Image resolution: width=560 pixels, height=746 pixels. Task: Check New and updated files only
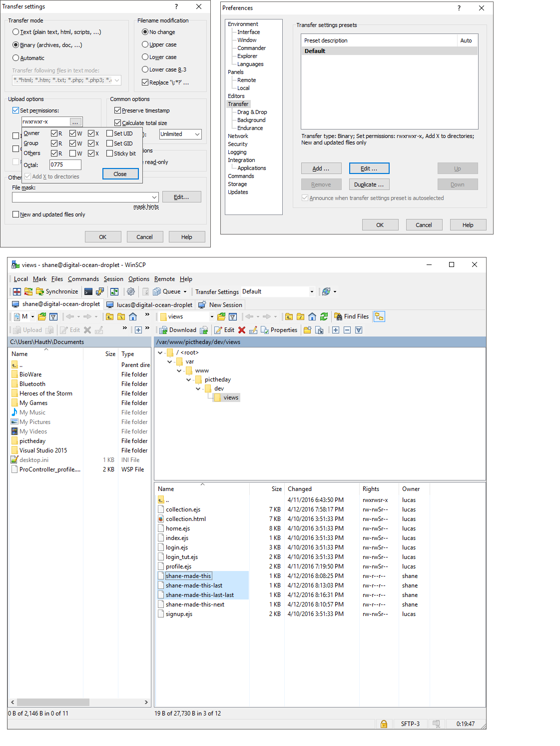(x=16, y=214)
